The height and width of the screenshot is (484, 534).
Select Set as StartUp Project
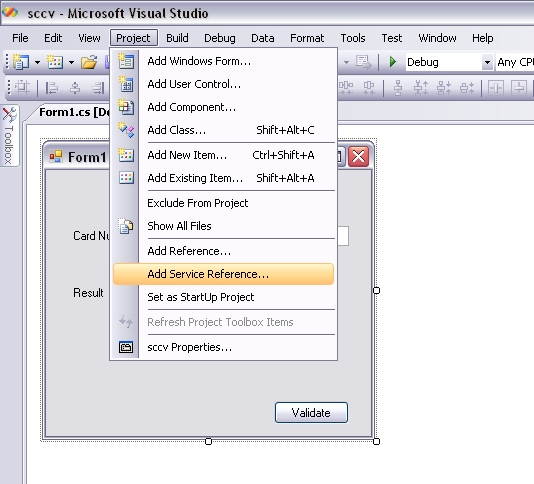click(x=223, y=297)
